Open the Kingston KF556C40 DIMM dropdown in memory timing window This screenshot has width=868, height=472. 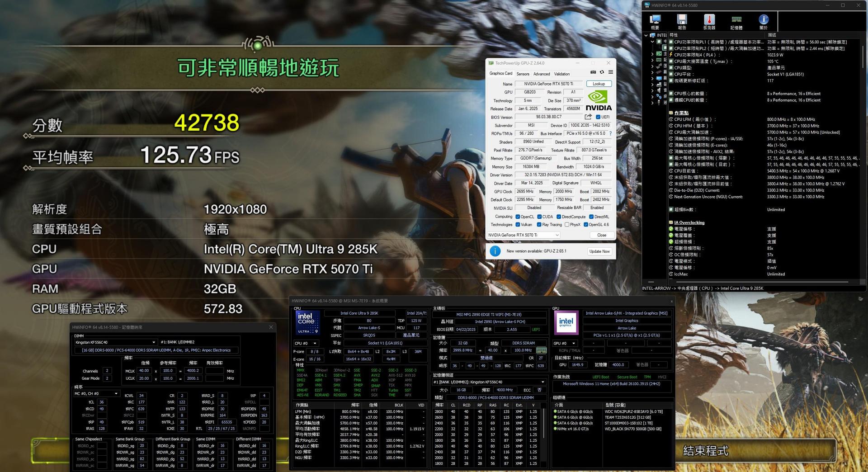[x=115, y=342]
